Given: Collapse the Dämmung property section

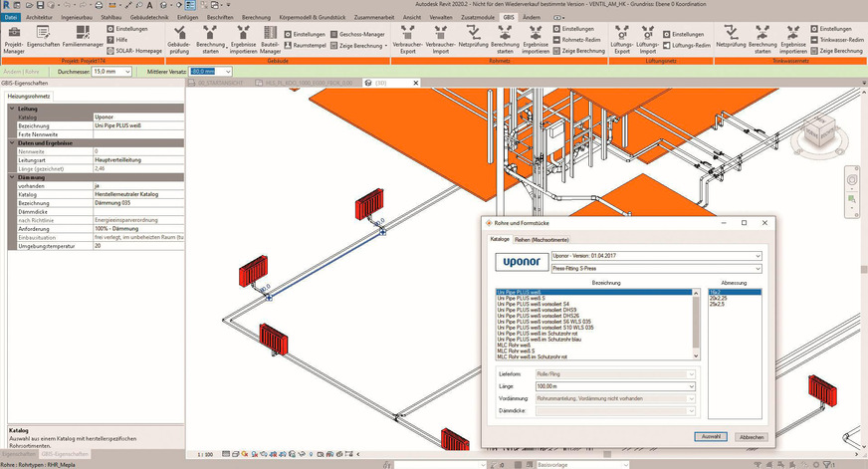Looking at the screenshot, I should [11, 177].
